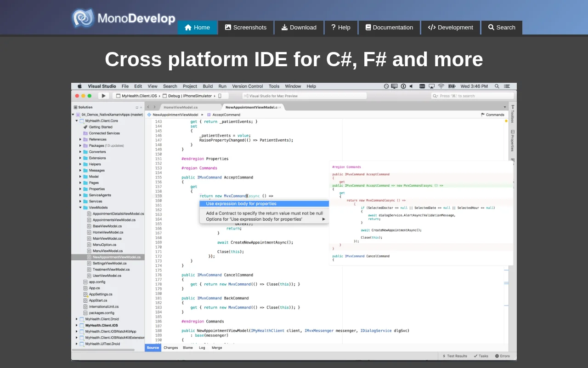Viewport: 588px width, 368px height.
Task: Open the Build menu
Action: point(208,86)
